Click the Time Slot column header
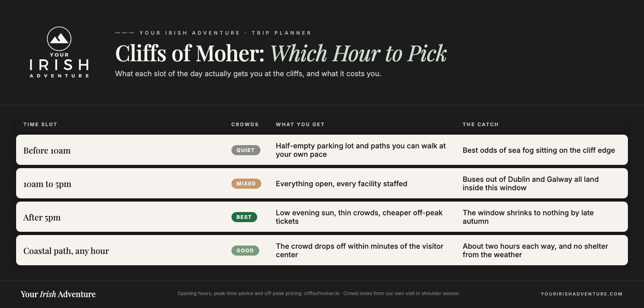This screenshot has height=308, width=644. [x=40, y=125]
